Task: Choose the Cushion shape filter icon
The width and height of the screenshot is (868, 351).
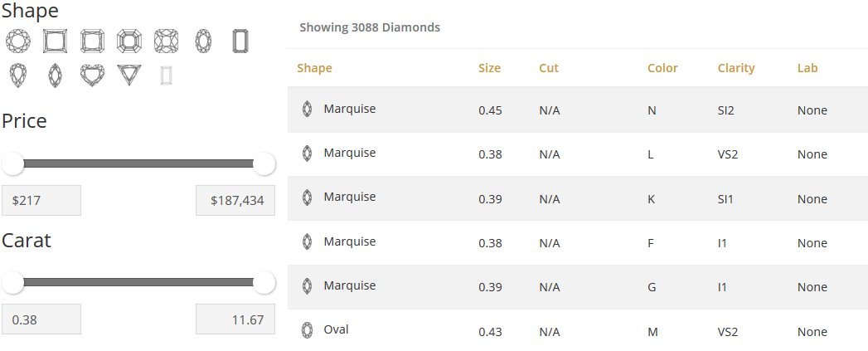Action: 166,41
